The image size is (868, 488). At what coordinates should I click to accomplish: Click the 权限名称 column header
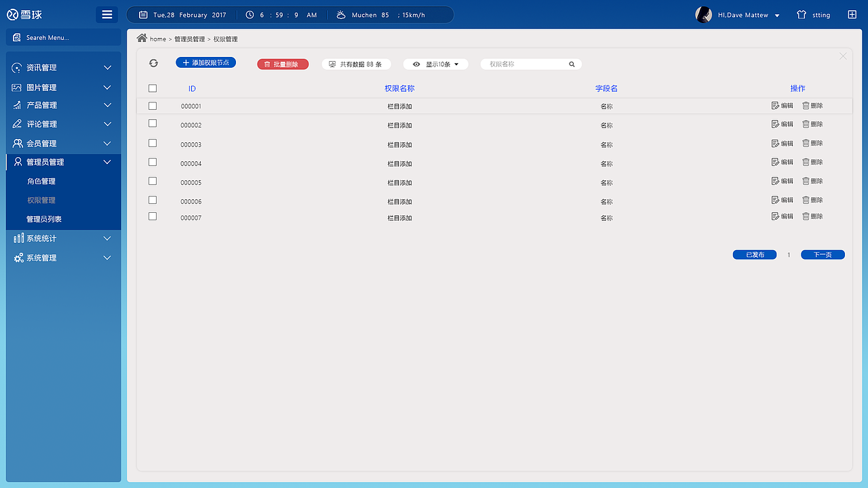[399, 89]
